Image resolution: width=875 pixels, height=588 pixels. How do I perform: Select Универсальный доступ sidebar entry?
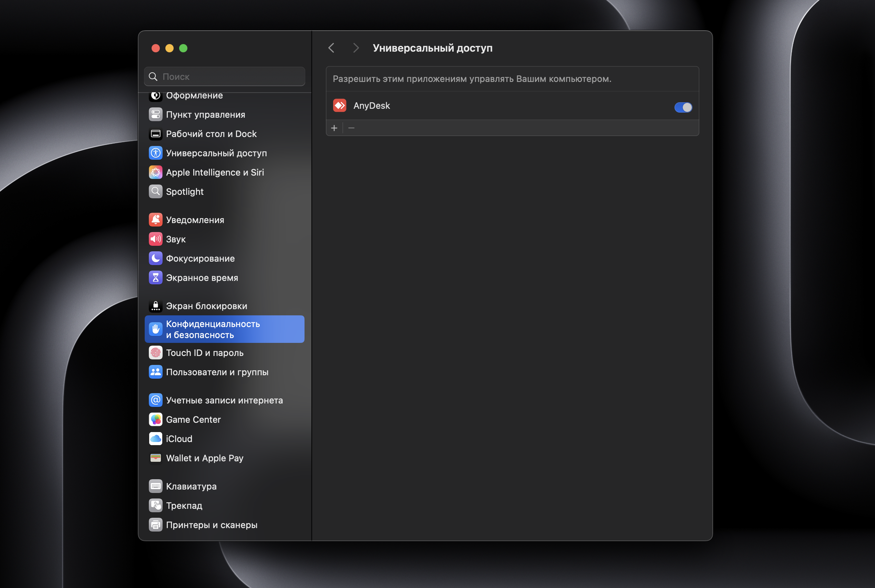tap(224, 153)
